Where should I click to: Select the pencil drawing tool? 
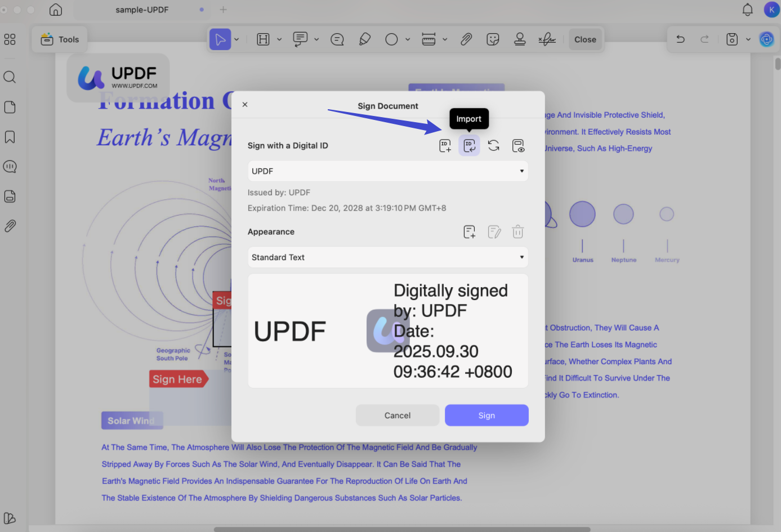365,39
